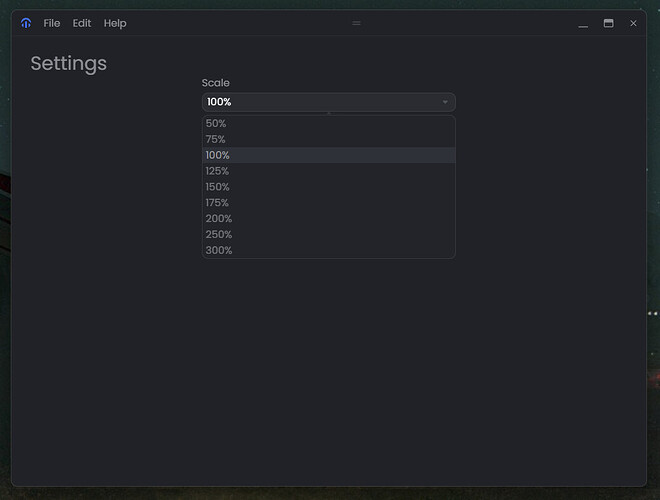Collapse the Scale dropdown using its arrow
The height and width of the screenshot is (500, 660).
pos(445,102)
